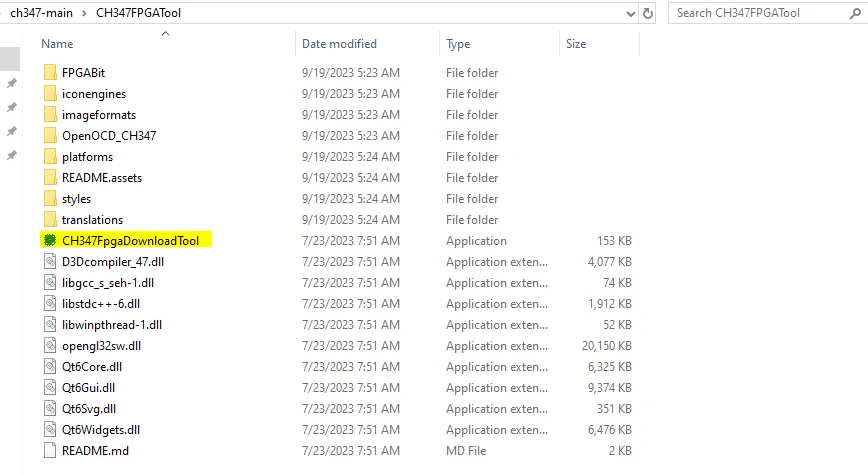
Task: Sort by Size column header
Action: [576, 44]
